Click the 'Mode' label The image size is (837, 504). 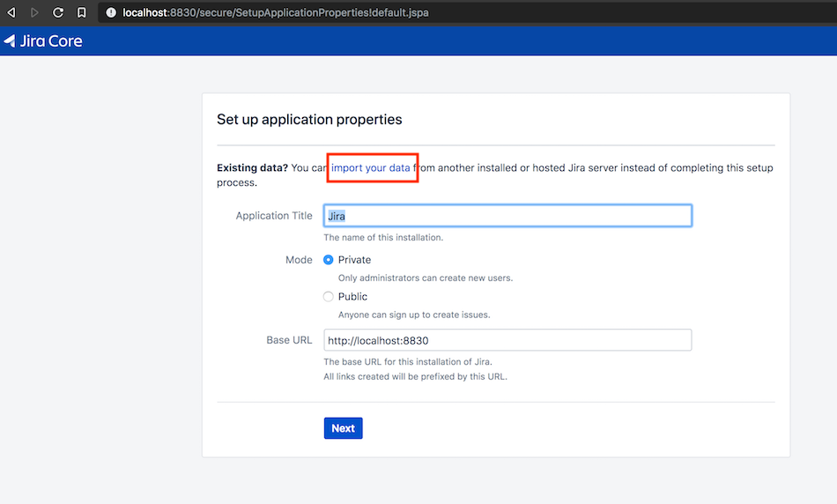[299, 260]
